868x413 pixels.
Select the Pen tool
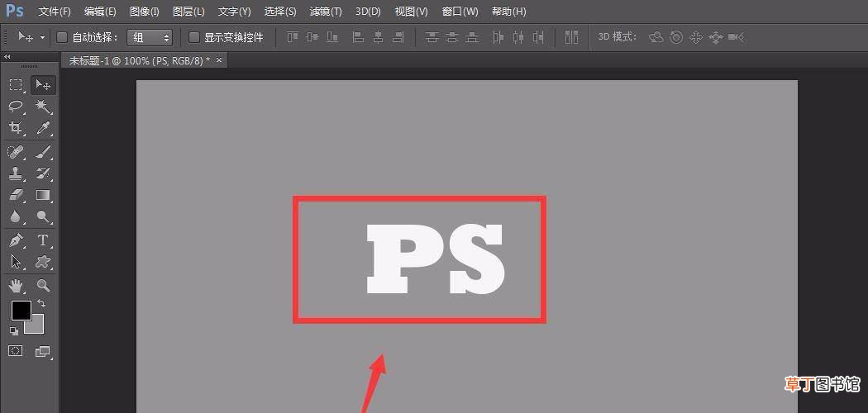click(16, 240)
